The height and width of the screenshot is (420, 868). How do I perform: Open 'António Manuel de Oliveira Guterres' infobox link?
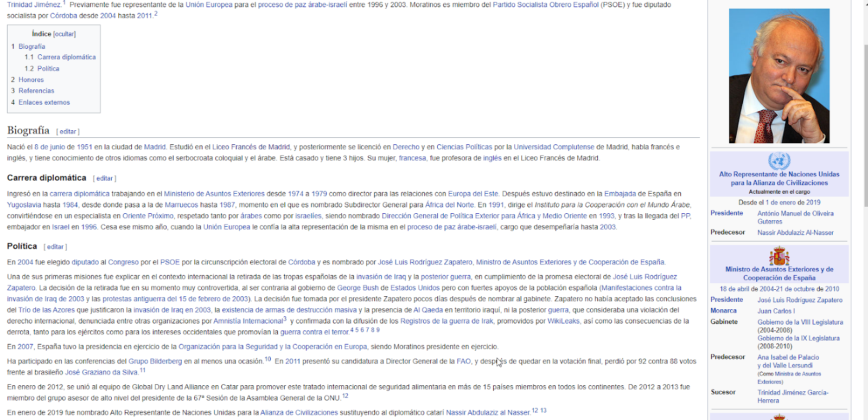(x=795, y=218)
